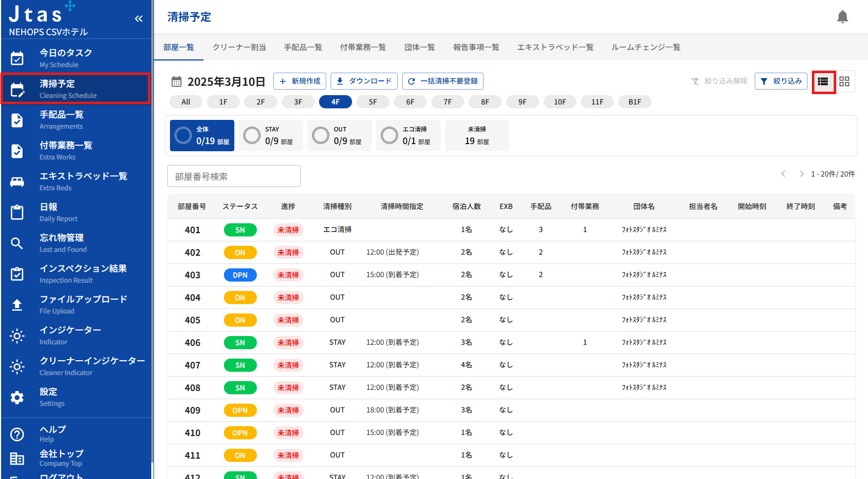Filter rooms by 5F floor
Image resolution: width=868 pixels, height=479 pixels.
point(373,102)
